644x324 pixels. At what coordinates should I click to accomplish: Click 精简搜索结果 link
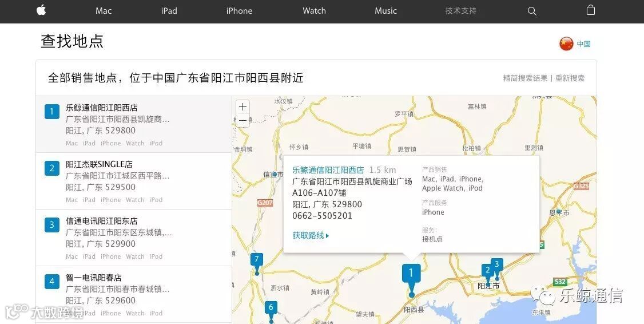525,78
